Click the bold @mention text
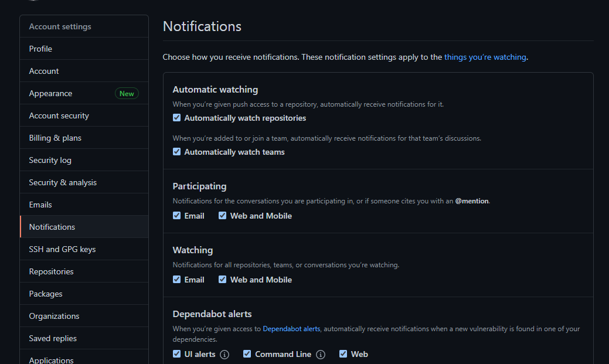Screen dimensions: 609x364 [472, 201]
